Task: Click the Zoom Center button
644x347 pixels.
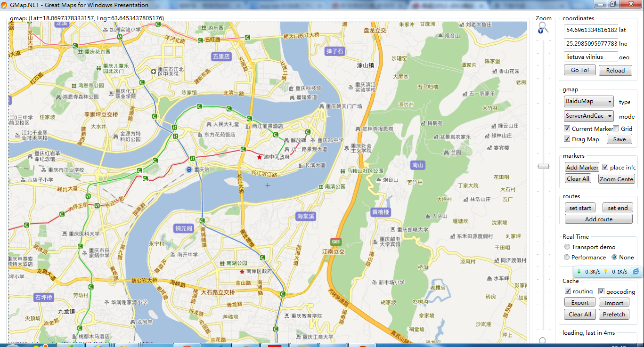Action: point(616,179)
